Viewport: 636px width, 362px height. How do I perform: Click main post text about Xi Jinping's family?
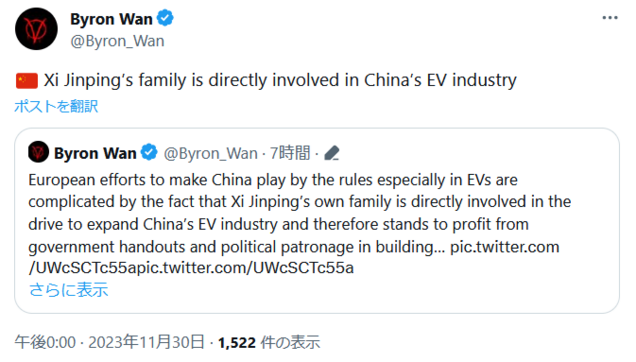tap(280, 80)
